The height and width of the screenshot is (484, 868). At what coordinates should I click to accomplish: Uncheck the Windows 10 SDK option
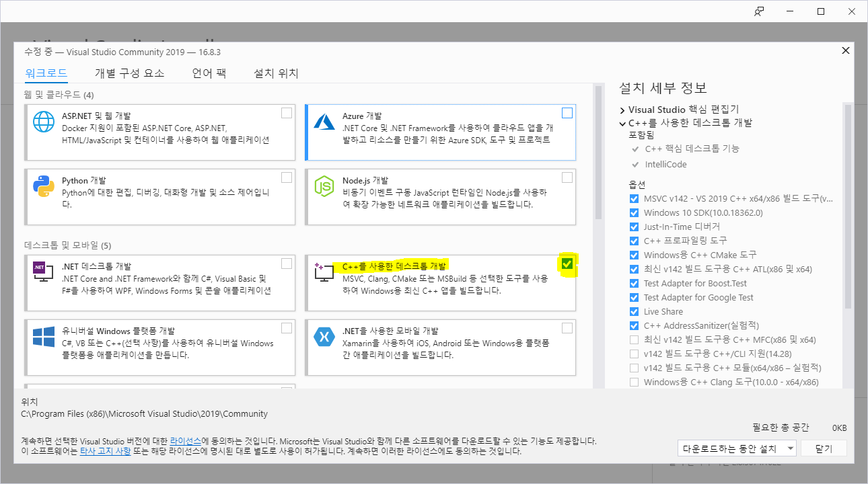[634, 213]
